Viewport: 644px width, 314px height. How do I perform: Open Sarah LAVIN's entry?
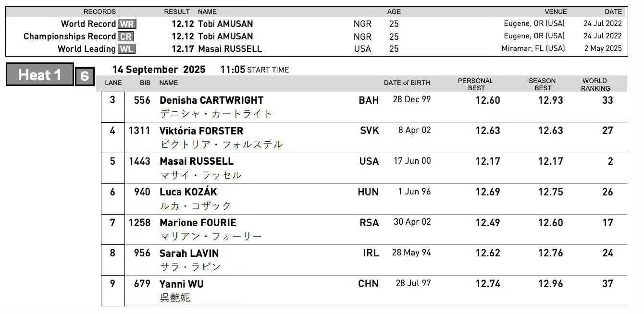pos(189,254)
